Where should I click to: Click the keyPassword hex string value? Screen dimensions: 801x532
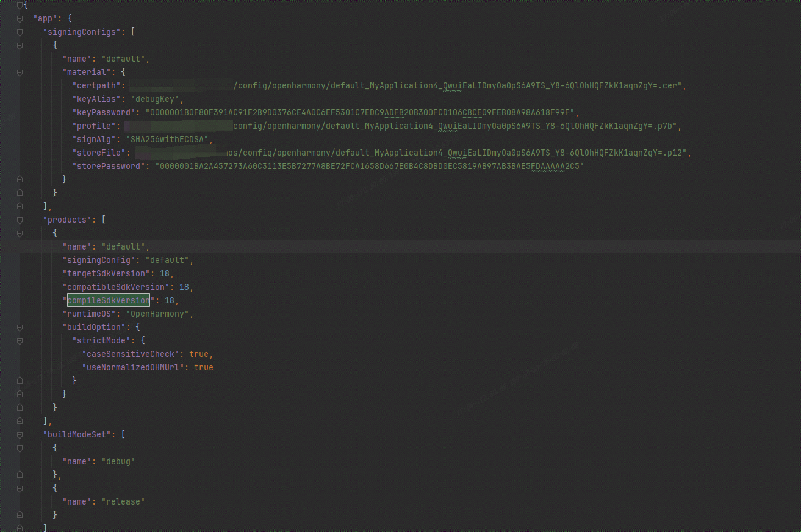point(360,112)
